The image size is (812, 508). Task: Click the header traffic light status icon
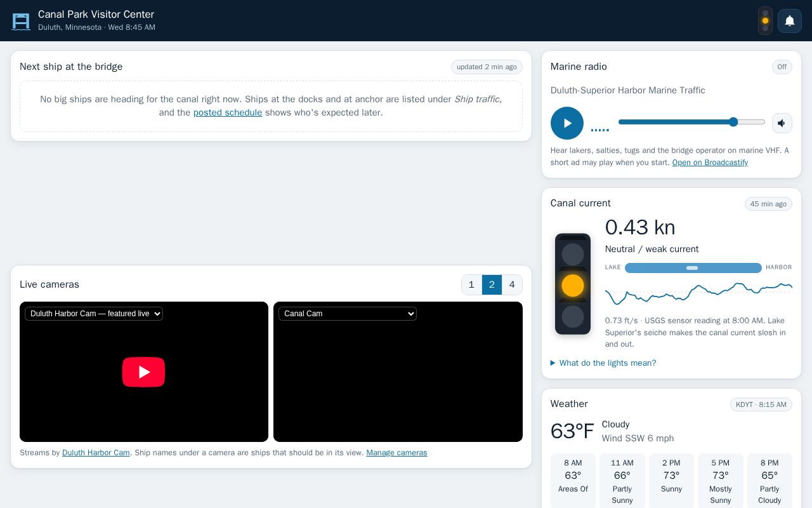[765, 21]
